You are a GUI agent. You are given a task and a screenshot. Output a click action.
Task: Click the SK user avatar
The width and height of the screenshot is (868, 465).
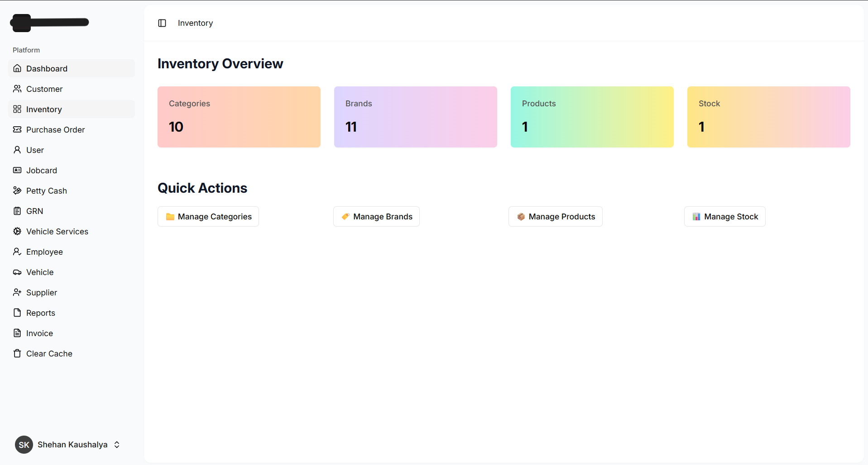24,445
